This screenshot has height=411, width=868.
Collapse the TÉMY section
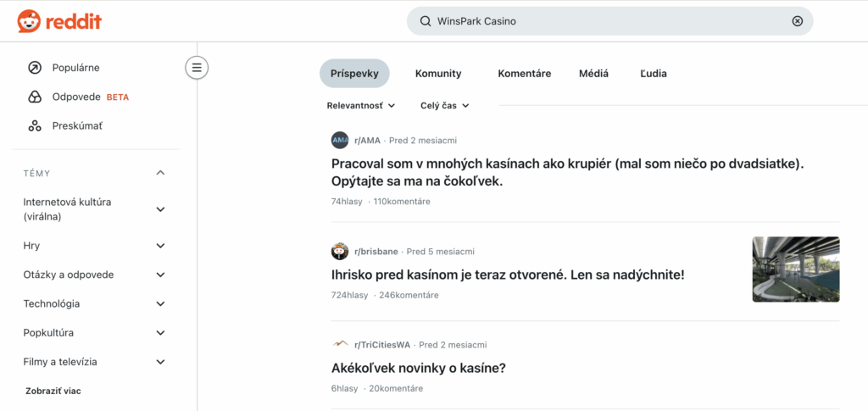(x=161, y=173)
